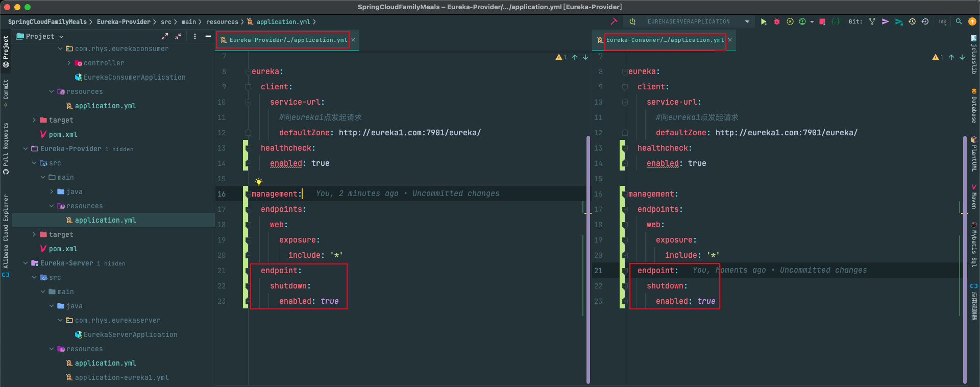Open the Commit tool window tab
The width and height of the screenshot is (980, 387).
point(6,93)
